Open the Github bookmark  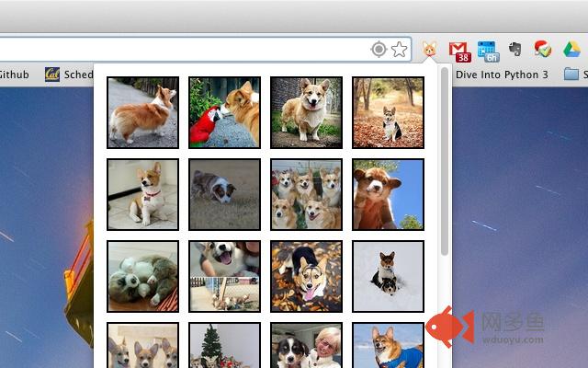pyautogui.click(x=14, y=75)
